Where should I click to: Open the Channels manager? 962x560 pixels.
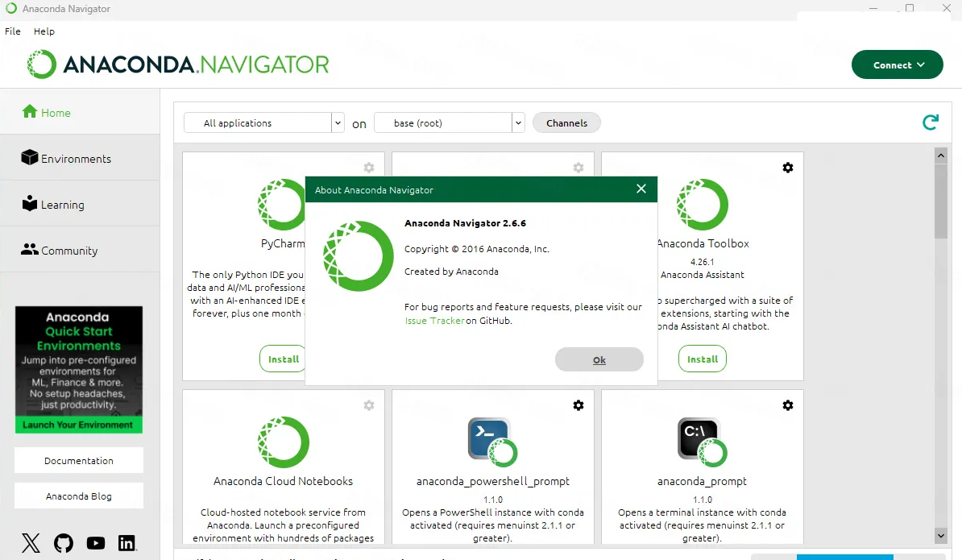coord(566,122)
